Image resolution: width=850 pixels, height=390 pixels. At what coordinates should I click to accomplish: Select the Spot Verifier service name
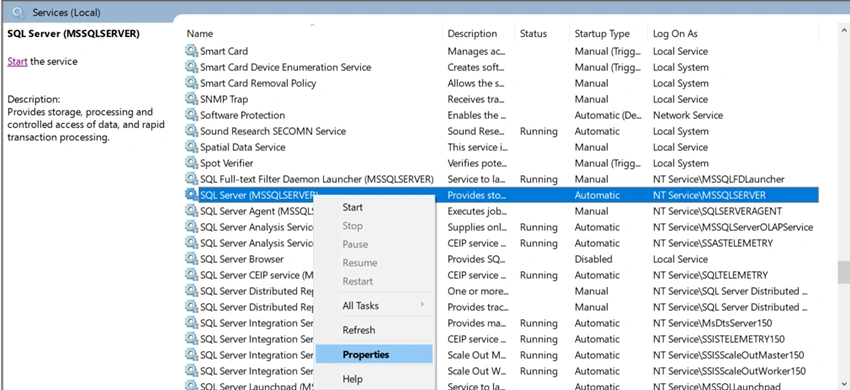[x=227, y=163]
